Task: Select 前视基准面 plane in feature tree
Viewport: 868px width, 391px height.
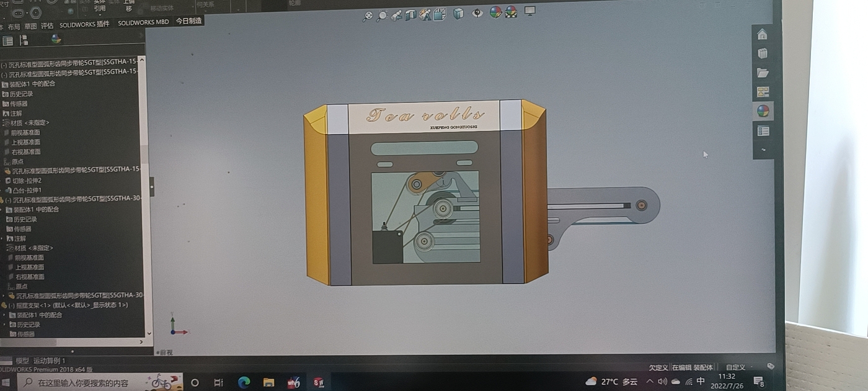Action: click(x=25, y=132)
